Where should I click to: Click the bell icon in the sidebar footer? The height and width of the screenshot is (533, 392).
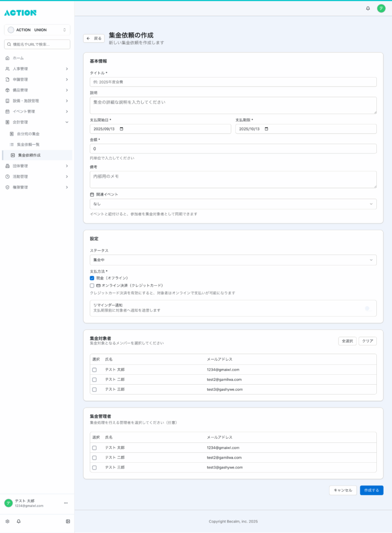pyautogui.click(x=19, y=521)
